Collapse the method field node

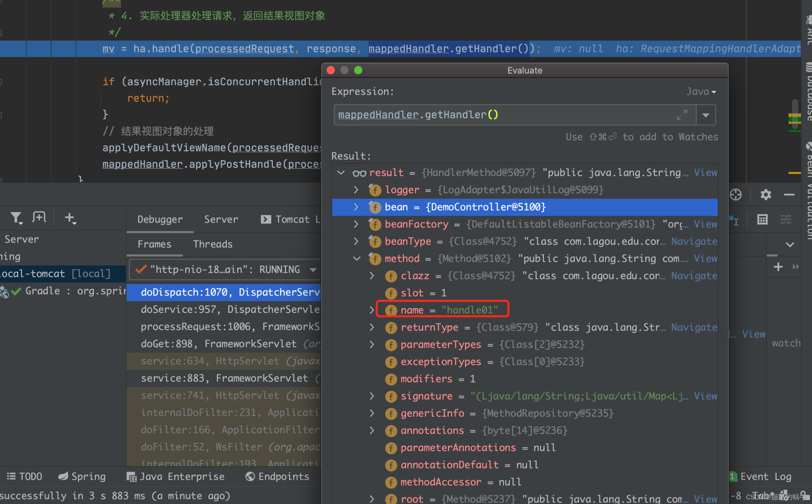pos(356,259)
